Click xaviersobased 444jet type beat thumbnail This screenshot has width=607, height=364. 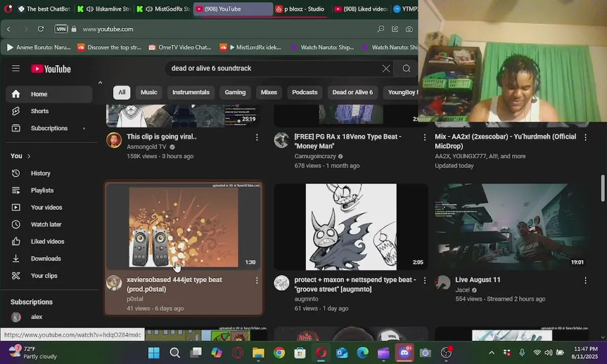[x=184, y=226]
